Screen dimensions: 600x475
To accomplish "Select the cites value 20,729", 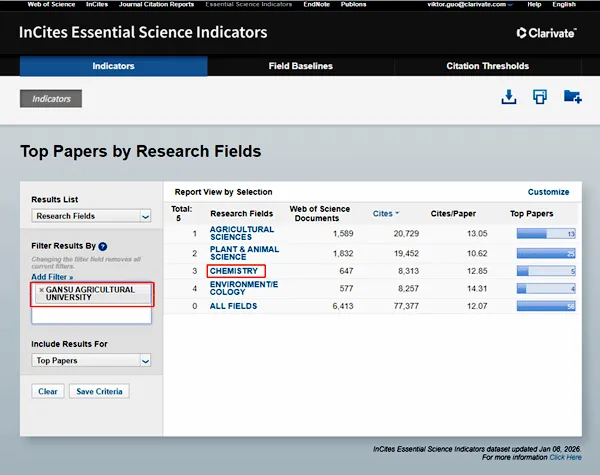I will pos(406,233).
